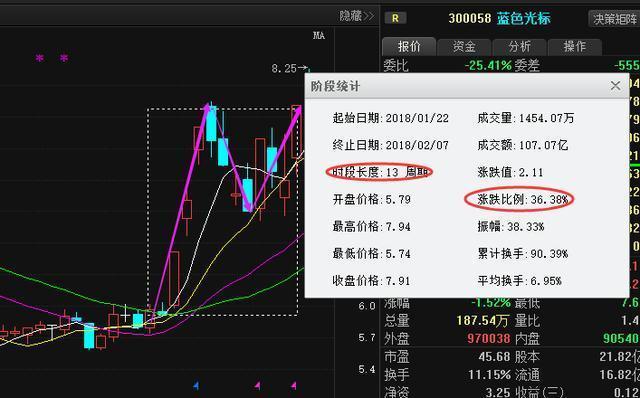The height and width of the screenshot is (398, 640).
Task: Click 最高价格 7.94 entry
Action: coord(371,227)
